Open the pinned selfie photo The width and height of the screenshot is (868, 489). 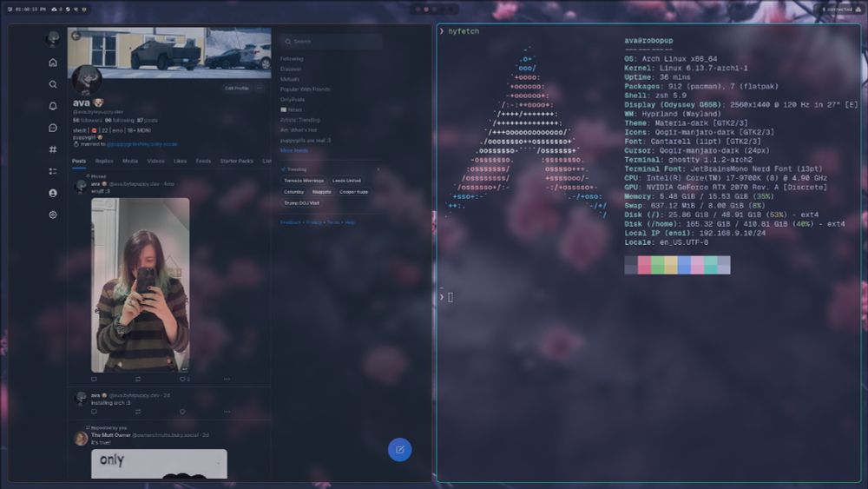coord(141,285)
